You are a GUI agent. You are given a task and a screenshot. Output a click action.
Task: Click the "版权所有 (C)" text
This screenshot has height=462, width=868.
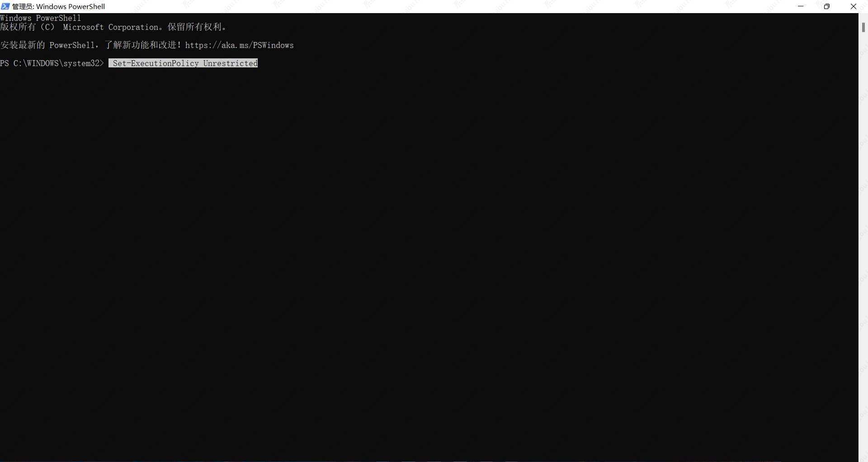click(x=27, y=27)
